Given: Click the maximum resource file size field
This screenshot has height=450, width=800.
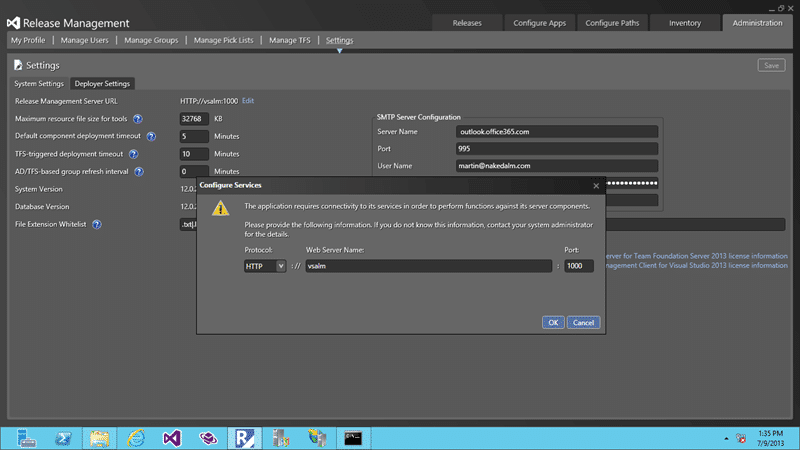Looking at the screenshot, I should 194,119.
